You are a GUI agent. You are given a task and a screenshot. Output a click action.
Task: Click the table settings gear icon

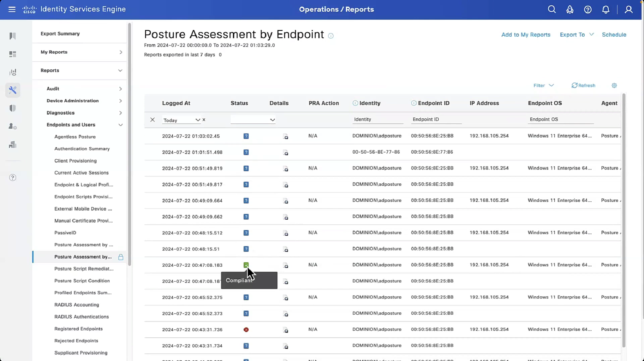(614, 86)
